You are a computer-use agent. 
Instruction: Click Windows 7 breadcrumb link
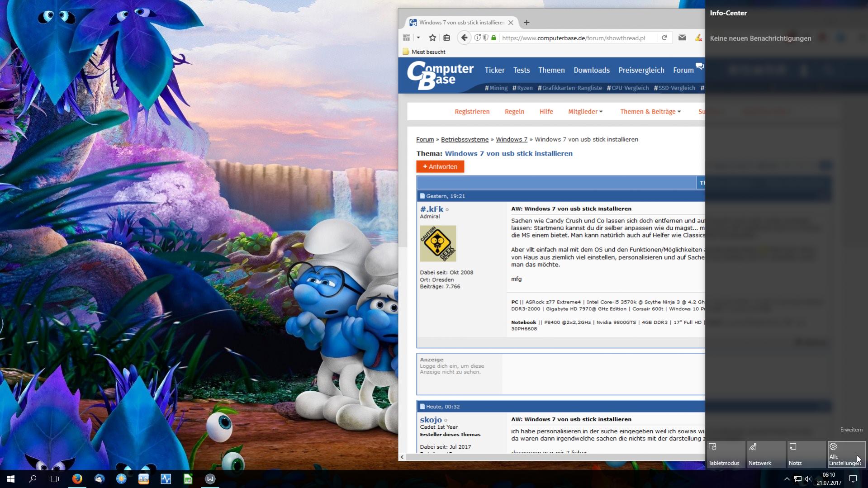click(512, 139)
